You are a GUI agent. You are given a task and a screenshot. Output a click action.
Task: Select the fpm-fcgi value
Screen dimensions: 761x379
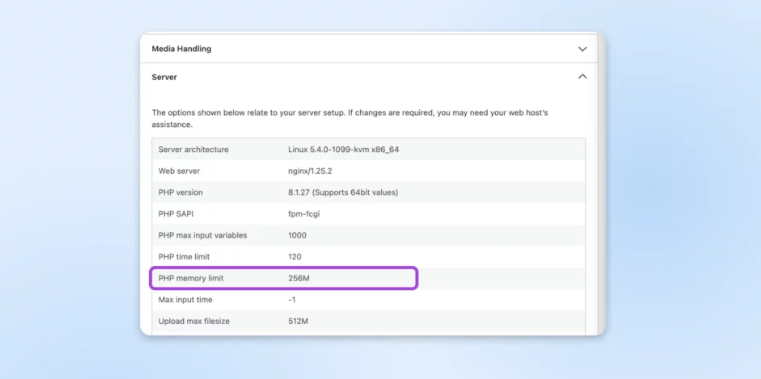(x=304, y=214)
